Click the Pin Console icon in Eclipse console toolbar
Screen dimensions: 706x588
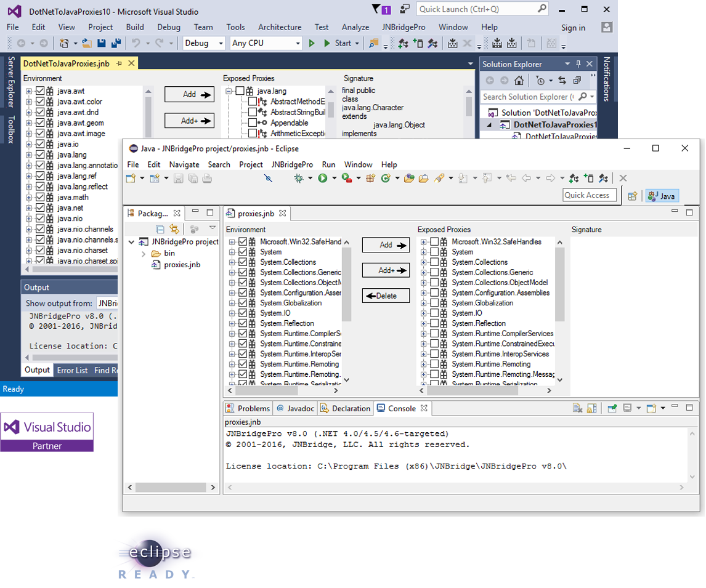(612, 408)
